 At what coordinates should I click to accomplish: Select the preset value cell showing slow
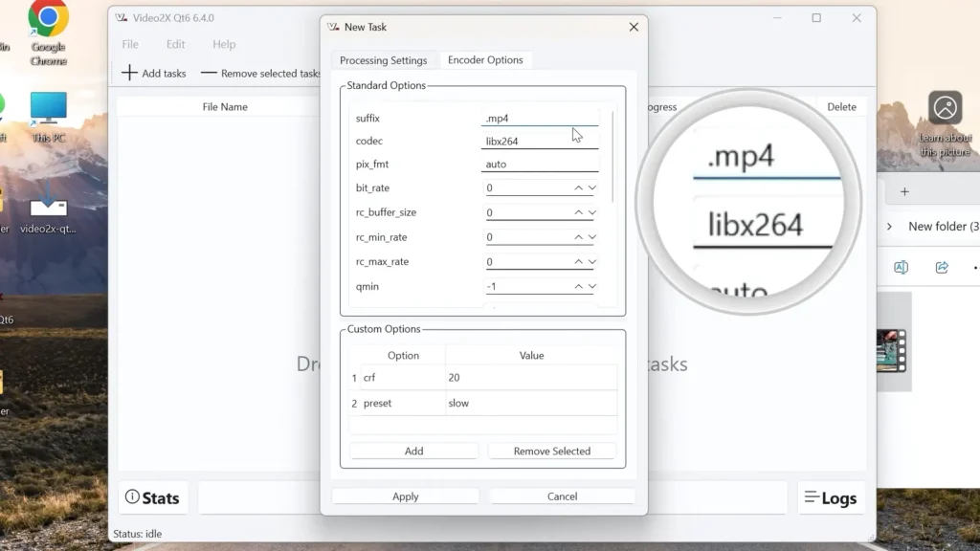tap(531, 403)
